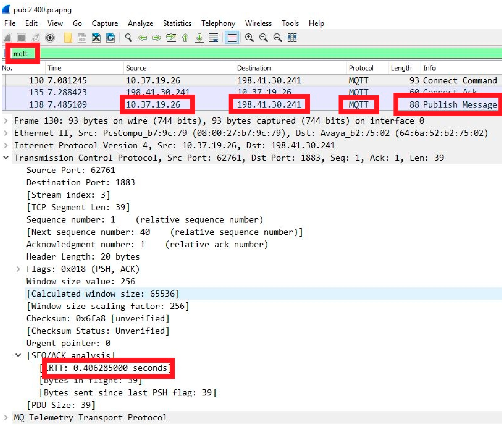Open the Edit menu

pos(31,23)
